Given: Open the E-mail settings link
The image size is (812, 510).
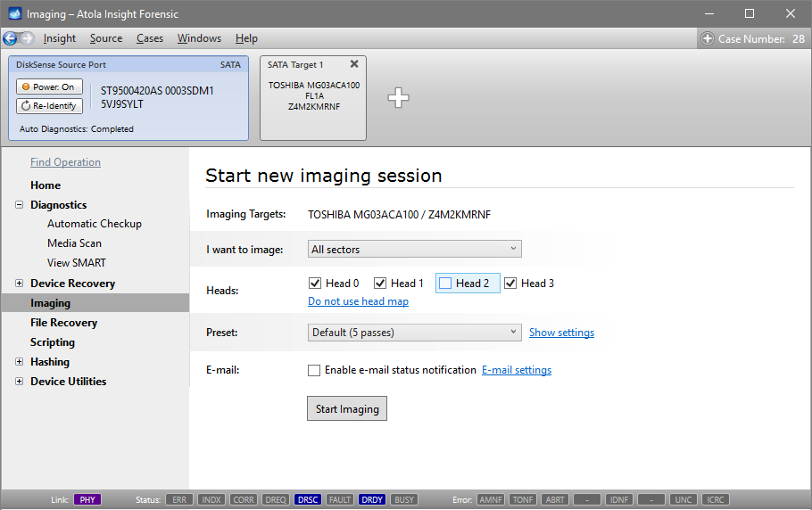Looking at the screenshot, I should click(x=517, y=370).
